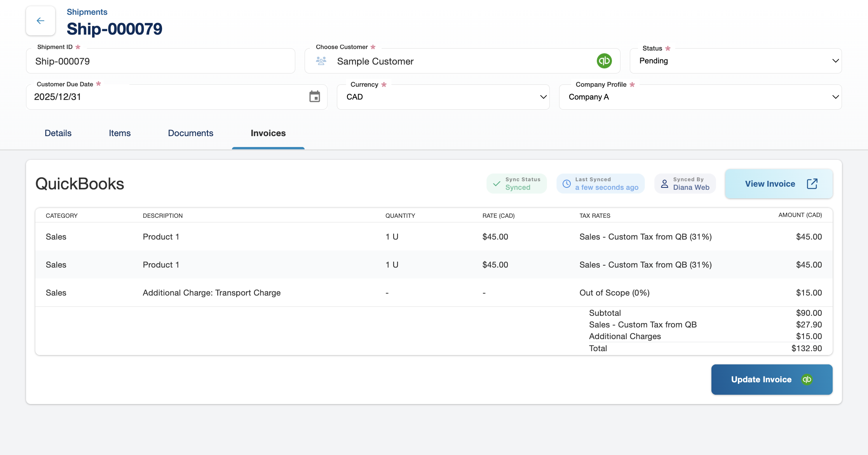This screenshot has width=868, height=455.
Task: Switch to the Details tab
Action: [x=58, y=133]
